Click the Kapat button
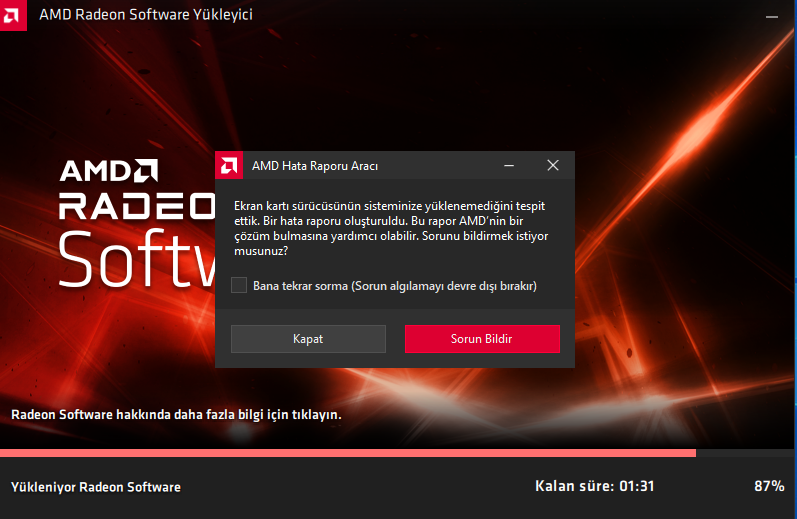 pos(308,339)
